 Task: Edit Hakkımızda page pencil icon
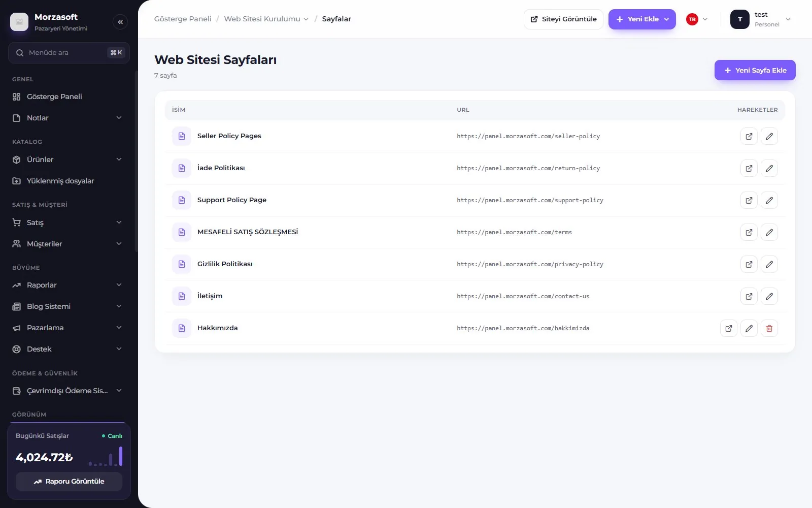coord(749,328)
